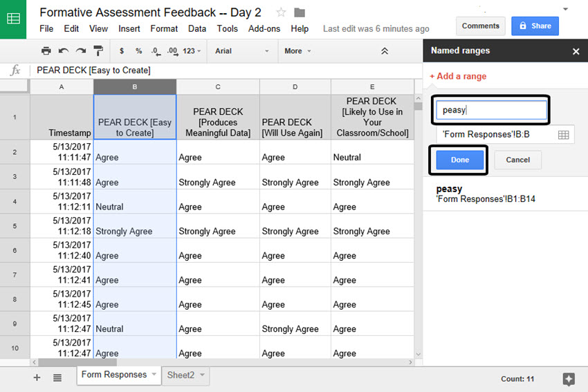Open the Explore button
This screenshot has width=588, height=392.
569,379
